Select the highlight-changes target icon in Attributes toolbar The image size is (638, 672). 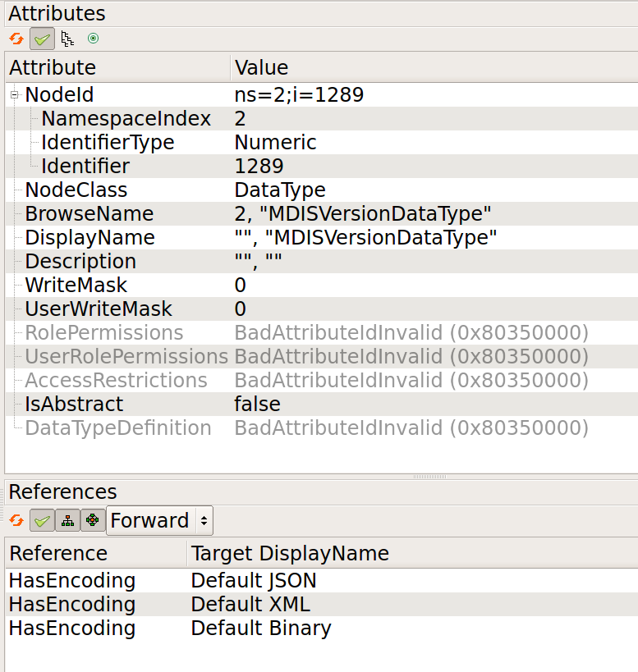pos(93,38)
